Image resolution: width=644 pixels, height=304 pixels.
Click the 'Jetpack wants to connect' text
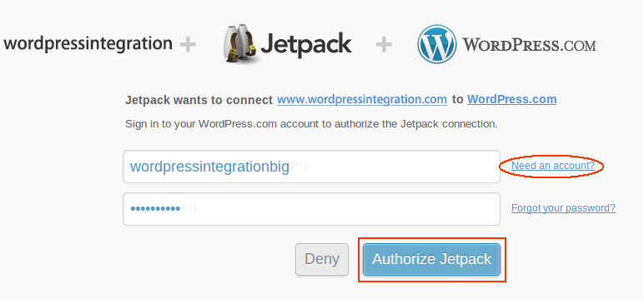(x=199, y=100)
